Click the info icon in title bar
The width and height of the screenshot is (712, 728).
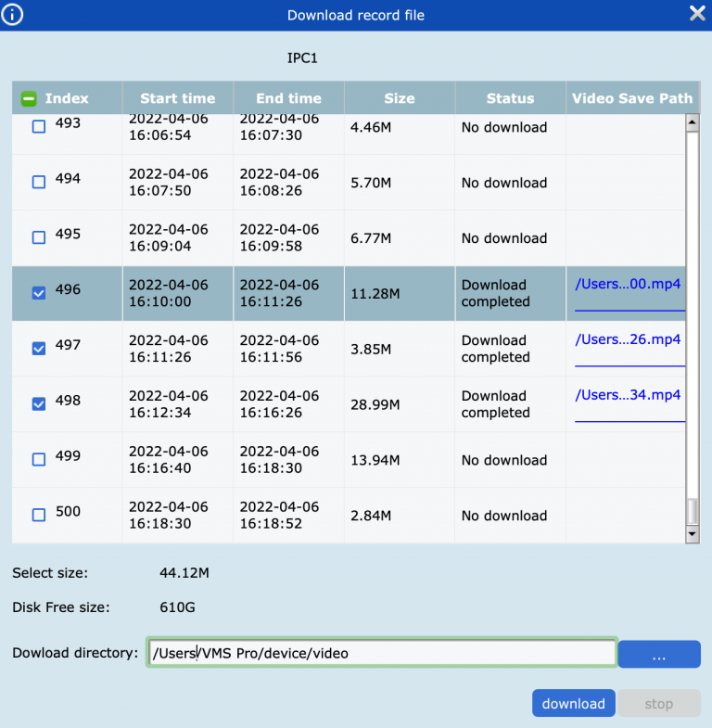click(13, 14)
